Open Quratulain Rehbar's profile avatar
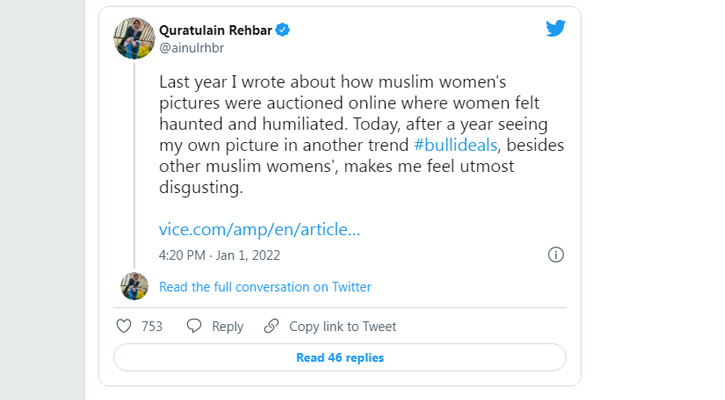Screen dimensions: 725x400 coord(135,38)
